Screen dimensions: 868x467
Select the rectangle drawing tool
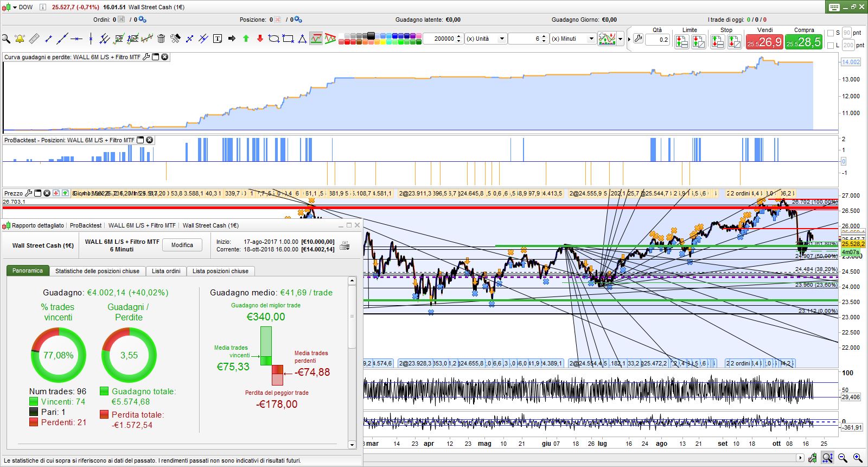288,39
